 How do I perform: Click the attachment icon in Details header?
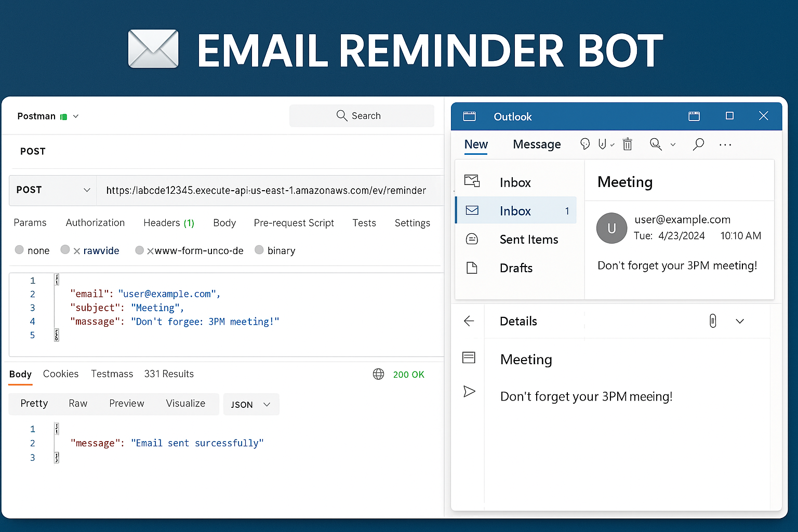point(713,321)
